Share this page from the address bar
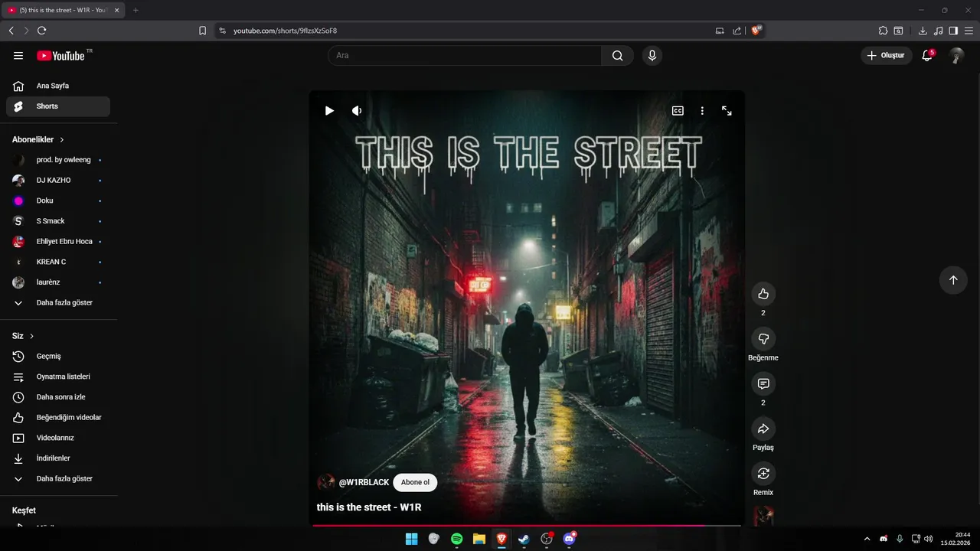The image size is (980, 551). click(737, 31)
